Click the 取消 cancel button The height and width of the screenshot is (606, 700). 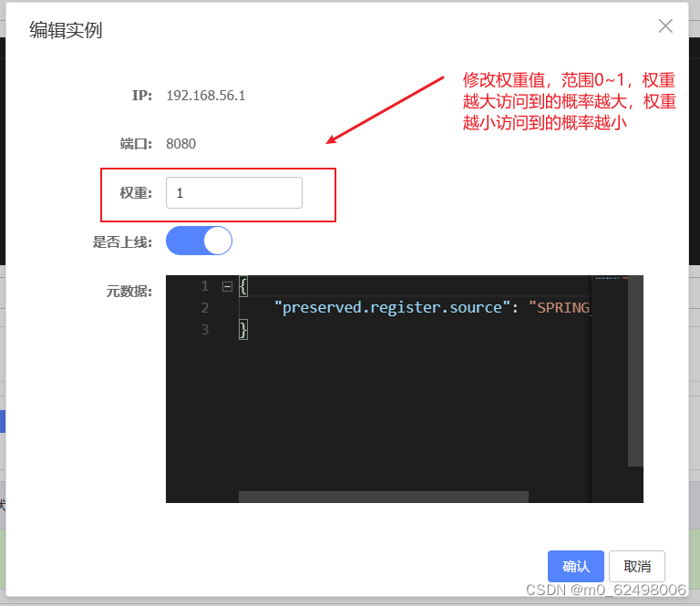point(636,566)
